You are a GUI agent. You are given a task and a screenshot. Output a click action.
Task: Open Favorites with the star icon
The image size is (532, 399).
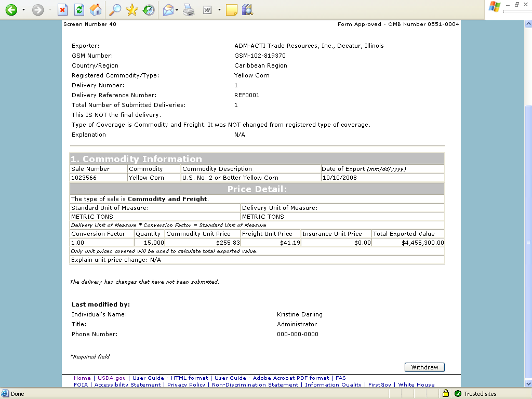[x=132, y=10]
